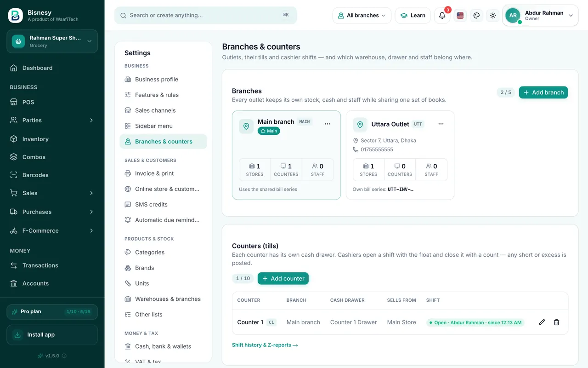
Task: Open POS from the sidebar
Action: pos(52,102)
